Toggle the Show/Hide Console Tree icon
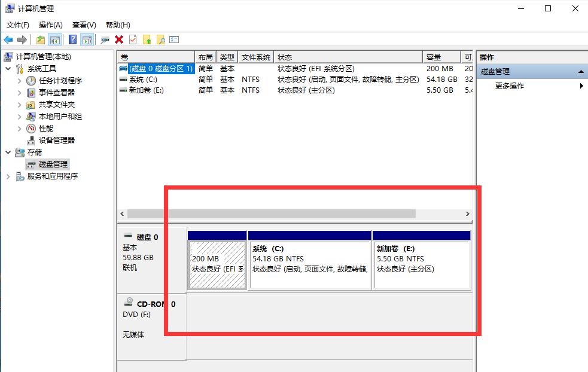This screenshot has height=372, width=588. click(x=55, y=39)
